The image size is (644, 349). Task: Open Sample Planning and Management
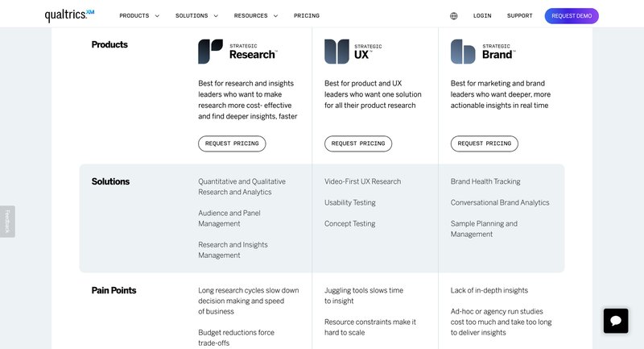484,229
